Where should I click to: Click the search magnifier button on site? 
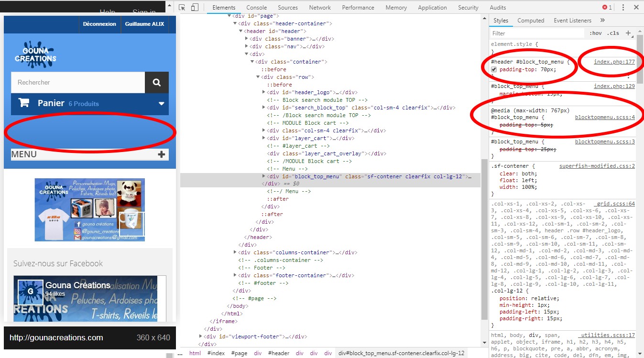[157, 83]
